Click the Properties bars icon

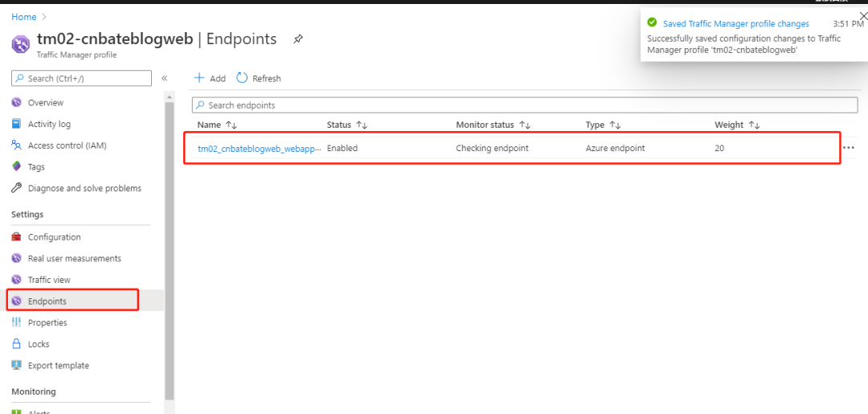coord(17,322)
